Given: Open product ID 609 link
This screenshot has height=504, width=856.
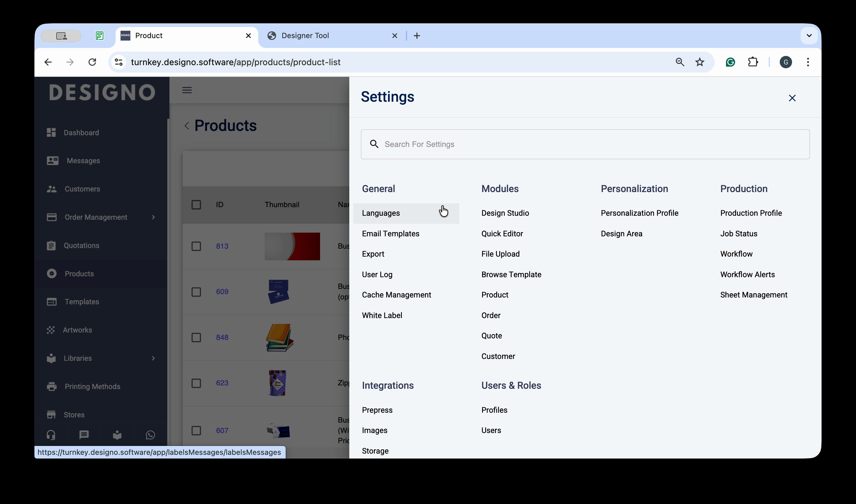Looking at the screenshot, I should 222,291.
